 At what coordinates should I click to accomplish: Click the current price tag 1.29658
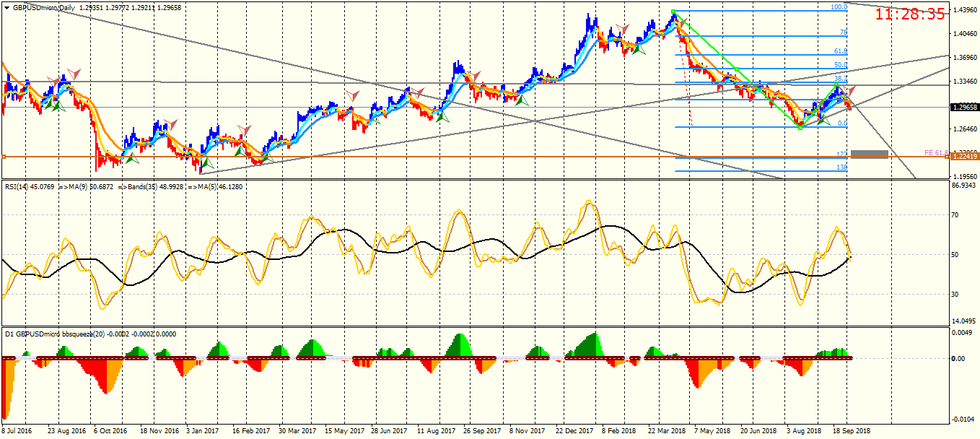point(966,107)
